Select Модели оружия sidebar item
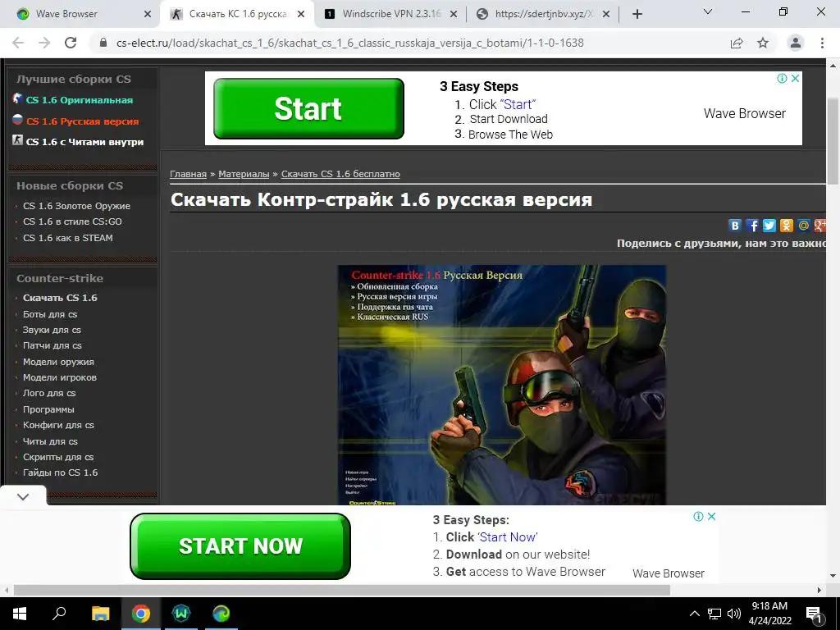Viewport: 840px width, 630px height. (x=58, y=362)
